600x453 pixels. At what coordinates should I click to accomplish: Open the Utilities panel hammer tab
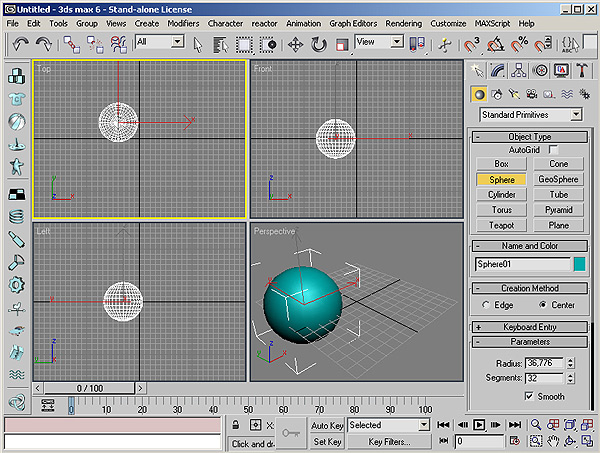tap(581, 70)
